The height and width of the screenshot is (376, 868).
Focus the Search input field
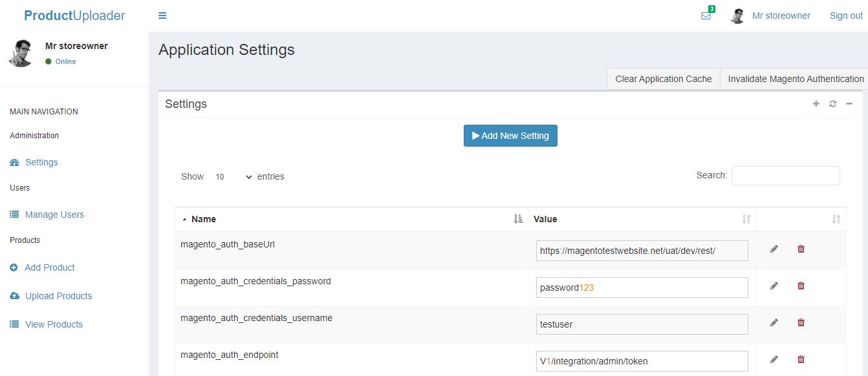(786, 176)
